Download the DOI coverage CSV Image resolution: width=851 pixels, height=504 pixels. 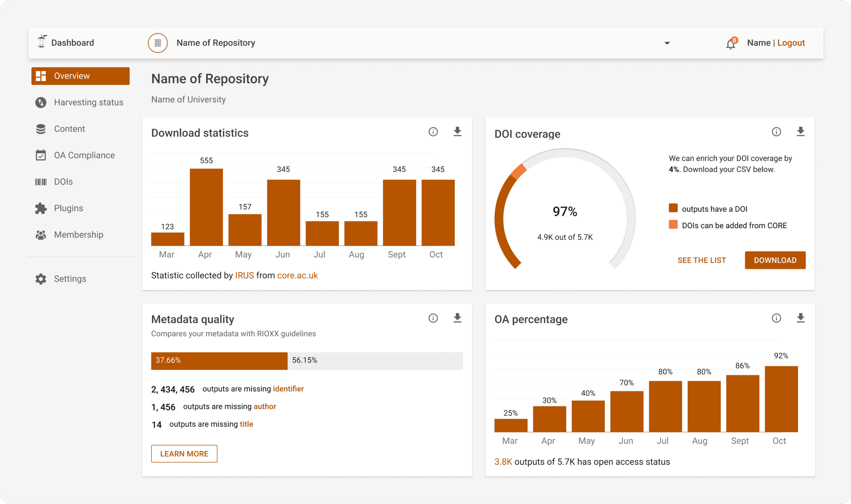pyautogui.click(x=775, y=260)
